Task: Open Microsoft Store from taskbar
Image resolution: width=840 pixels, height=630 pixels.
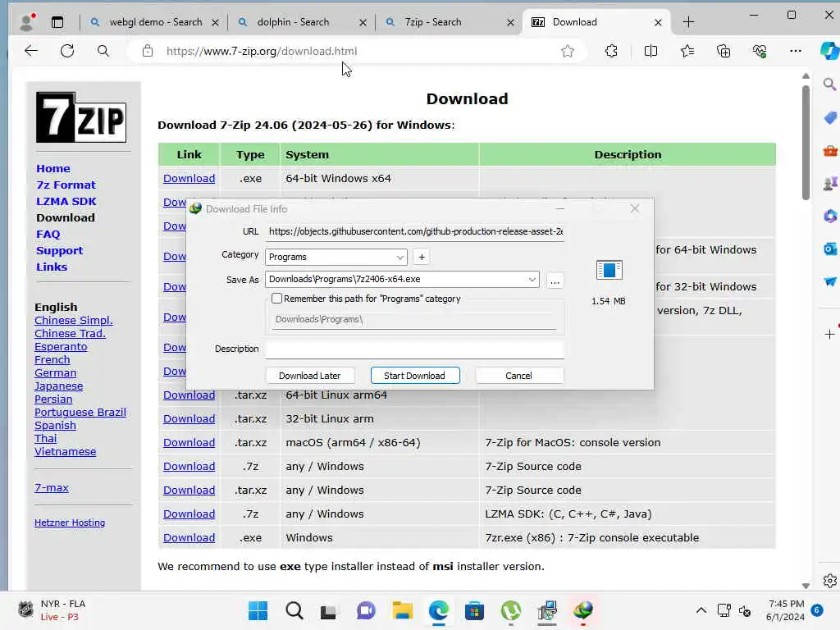Action: [x=475, y=610]
